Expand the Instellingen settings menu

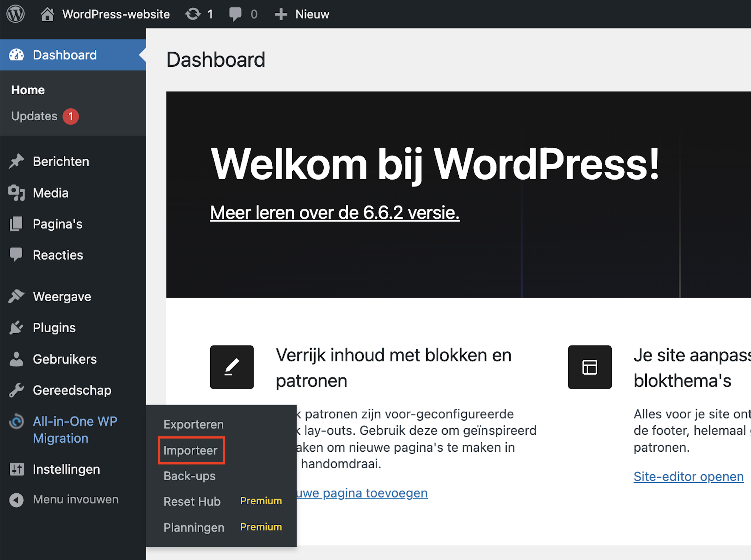pos(66,469)
